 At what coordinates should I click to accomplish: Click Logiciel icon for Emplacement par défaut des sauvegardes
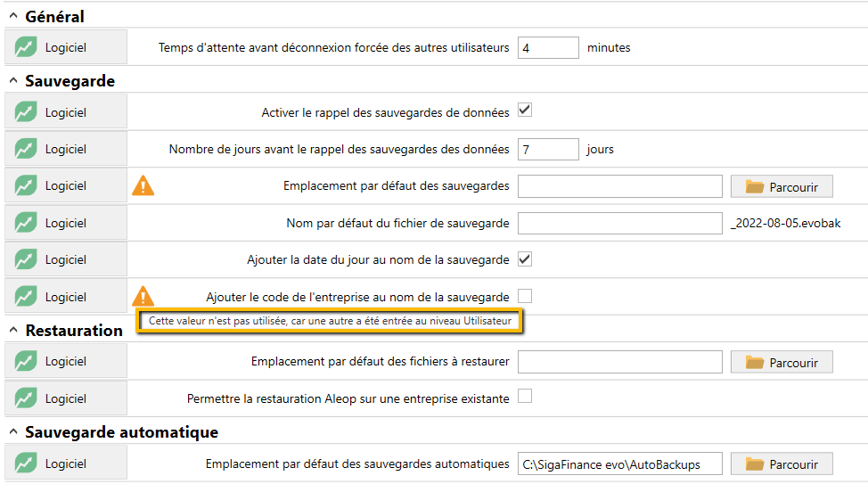(26, 185)
